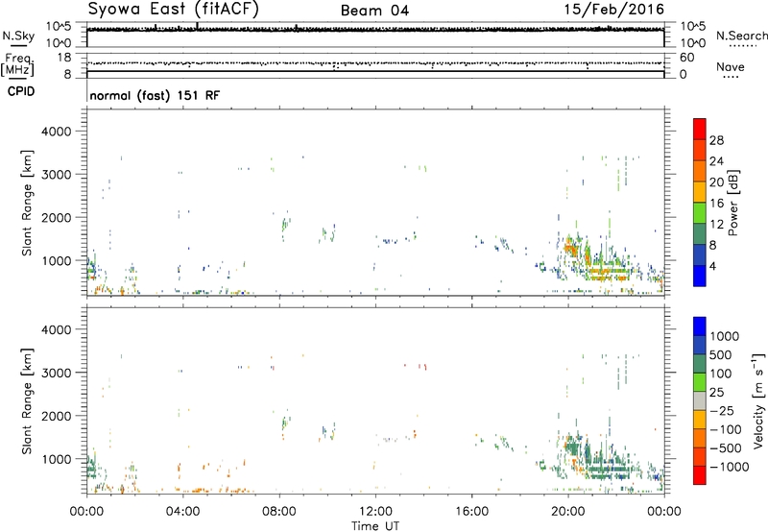This screenshot has height=532, width=768.
Task: Click the '08:00' time tick label
Action: (x=279, y=512)
